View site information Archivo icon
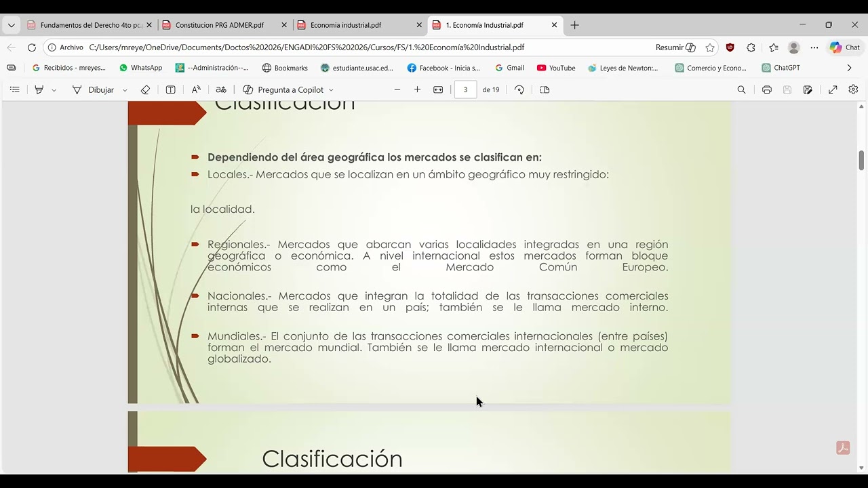The height and width of the screenshot is (488, 868). (66, 47)
